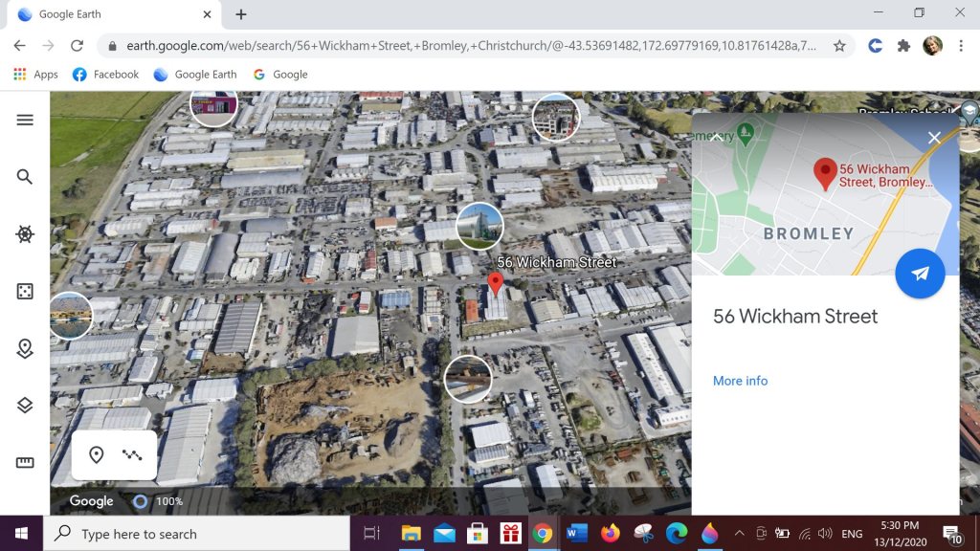980x551 pixels.
Task: Open the Google Earth hamburger menu
Action: coord(25,120)
